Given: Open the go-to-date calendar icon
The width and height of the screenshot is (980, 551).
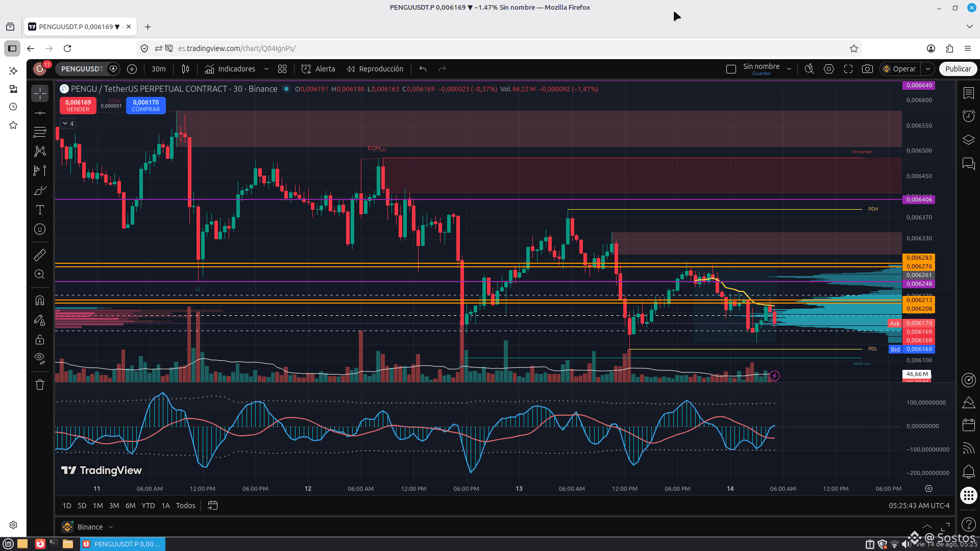Looking at the screenshot, I should click(x=213, y=506).
